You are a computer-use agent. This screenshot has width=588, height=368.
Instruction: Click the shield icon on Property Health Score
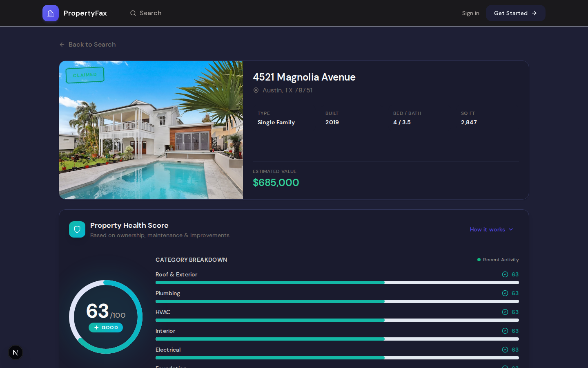point(77,229)
